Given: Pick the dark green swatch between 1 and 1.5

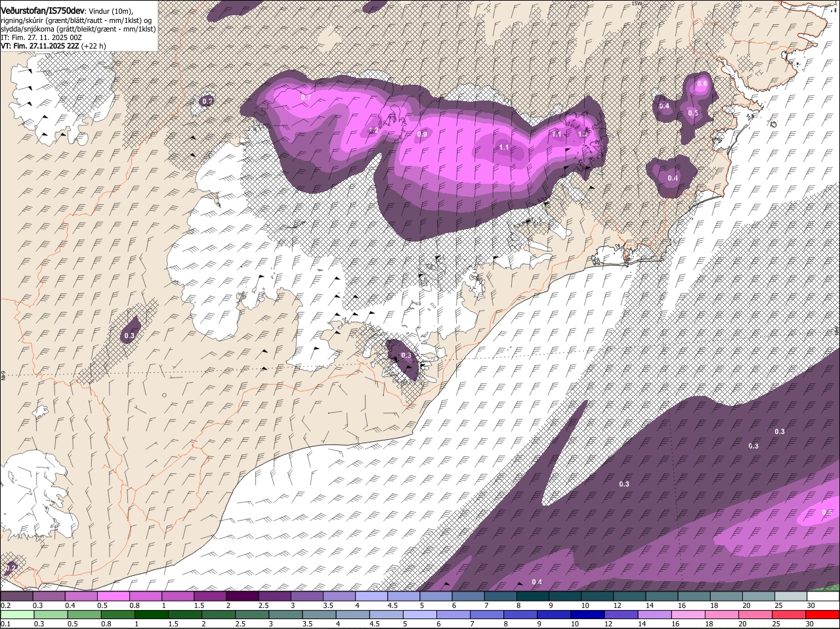Looking at the screenshot, I should (x=152, y=615).
